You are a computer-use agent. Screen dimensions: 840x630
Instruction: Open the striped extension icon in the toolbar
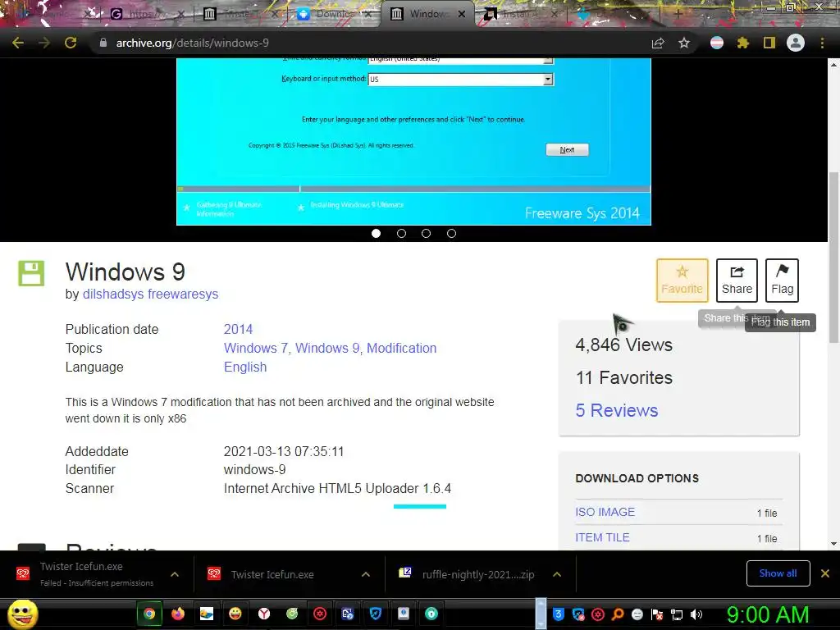[717, 43]
